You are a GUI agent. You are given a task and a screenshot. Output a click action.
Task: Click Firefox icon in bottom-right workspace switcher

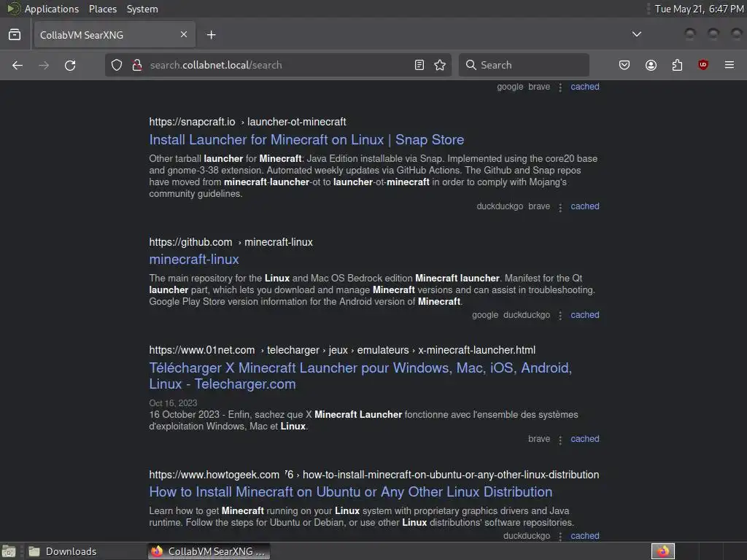[663, 551]
